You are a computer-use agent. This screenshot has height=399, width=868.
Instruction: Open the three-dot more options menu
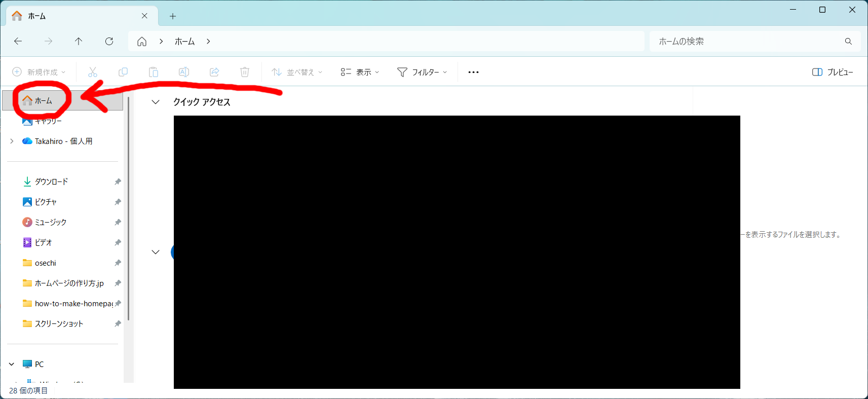[473, 72]
